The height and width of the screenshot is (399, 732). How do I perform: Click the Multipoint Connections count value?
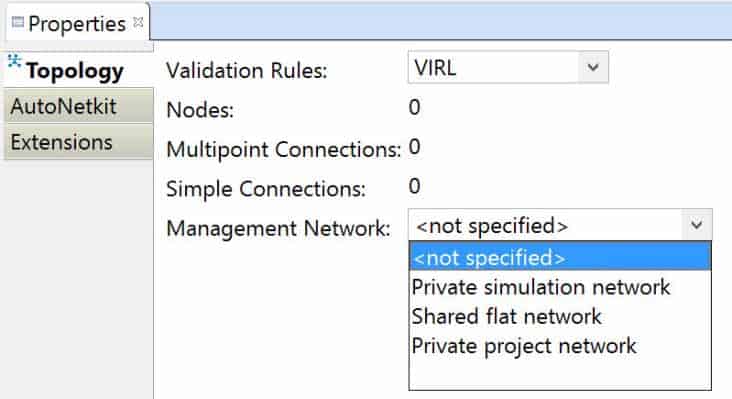tap(414, 147)
